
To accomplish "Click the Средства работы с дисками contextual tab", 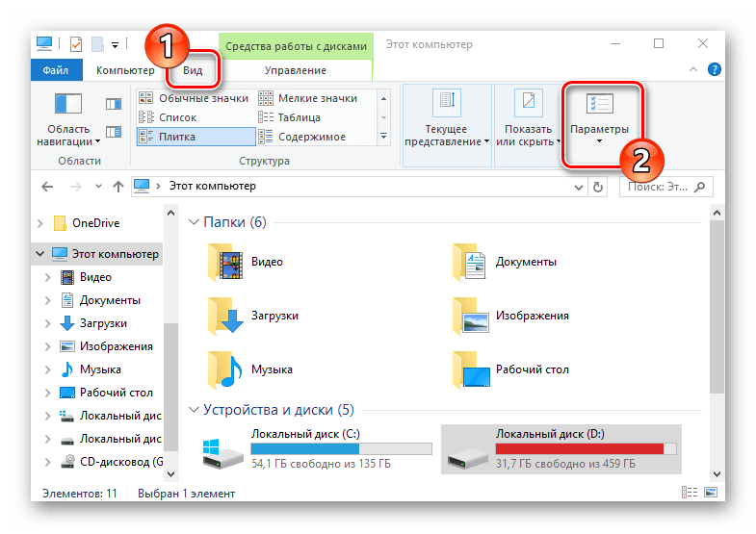I will pyautogui.click(x=296, y=46).
